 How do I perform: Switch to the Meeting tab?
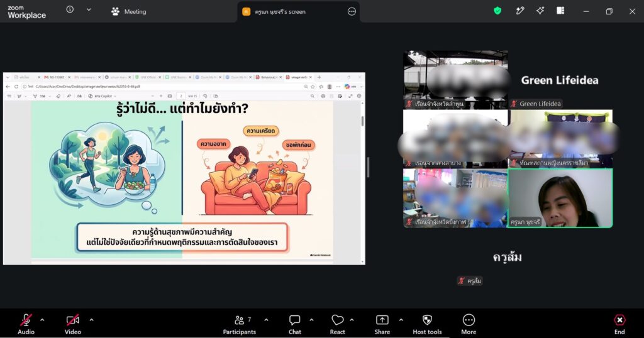coord(128,11)
